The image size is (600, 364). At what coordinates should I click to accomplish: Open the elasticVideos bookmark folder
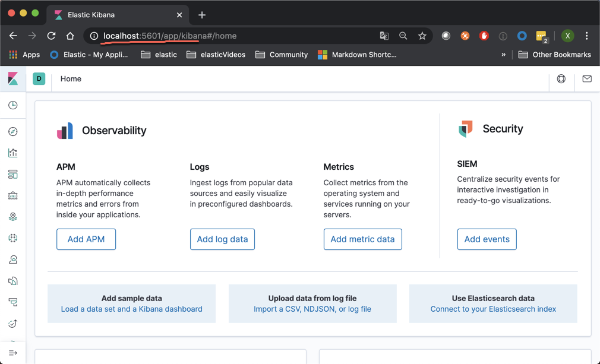[x=216, y=55]
